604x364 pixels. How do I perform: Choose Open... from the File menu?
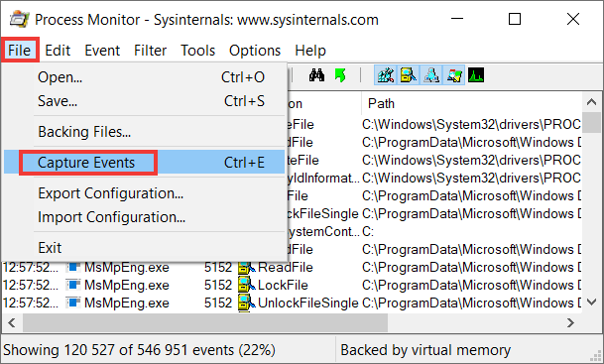tap(145, 77)
